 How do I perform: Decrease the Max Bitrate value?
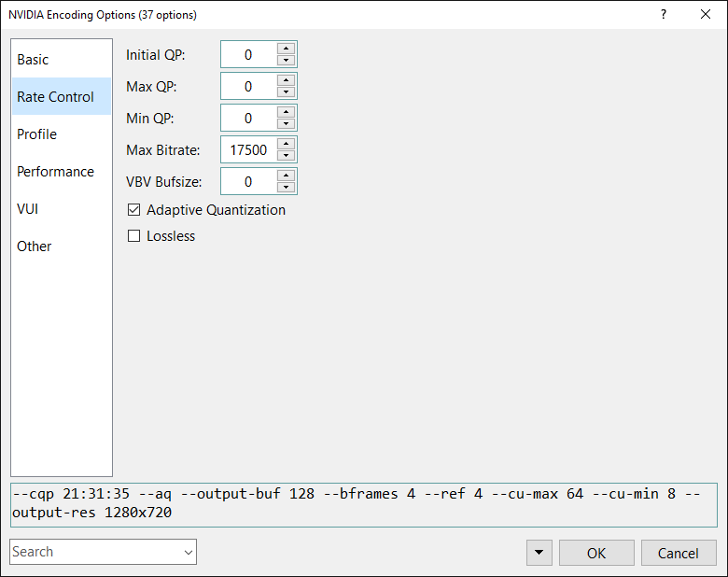tap(286, 155)
